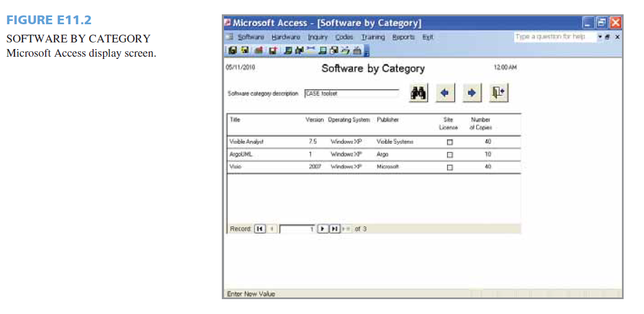
Task: Open the Training menu
Action: 373,37
